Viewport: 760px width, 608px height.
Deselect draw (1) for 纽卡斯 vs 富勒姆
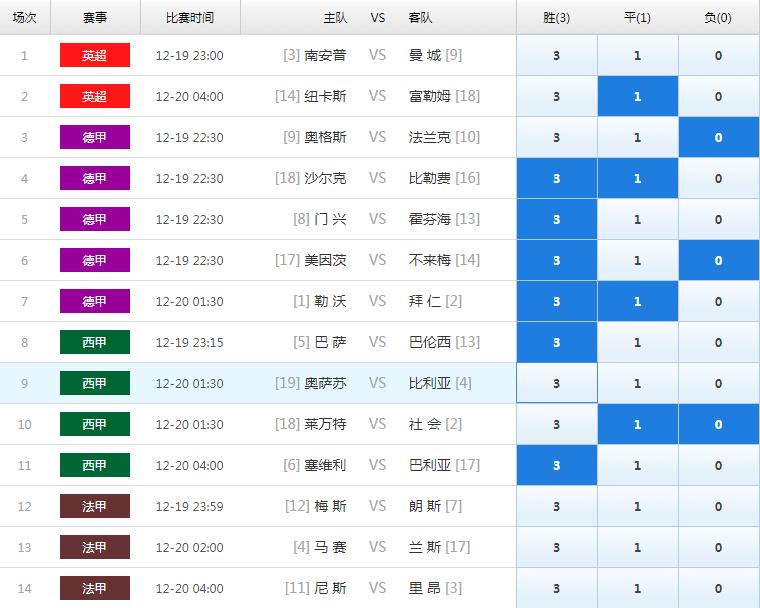(x=637, y=96)
